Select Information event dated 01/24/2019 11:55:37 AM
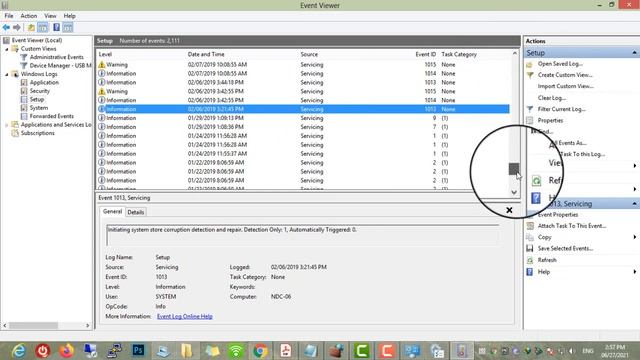 point(304,154)
